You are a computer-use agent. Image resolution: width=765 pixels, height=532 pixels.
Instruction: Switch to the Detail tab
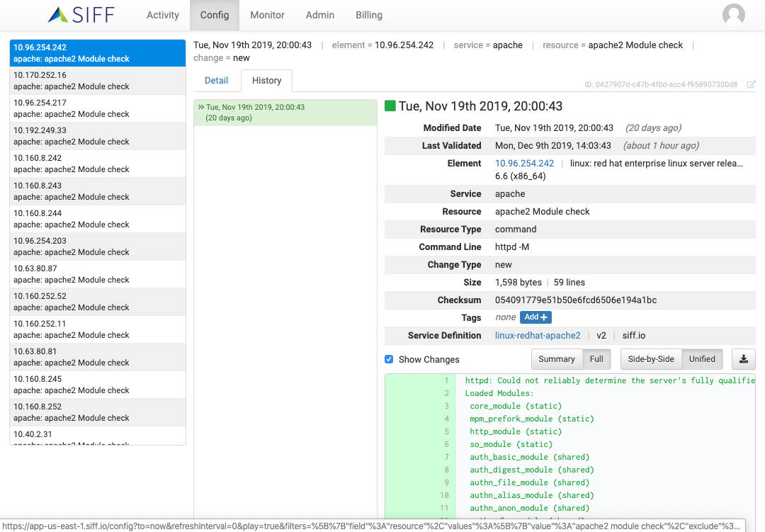tap(216, 81)
